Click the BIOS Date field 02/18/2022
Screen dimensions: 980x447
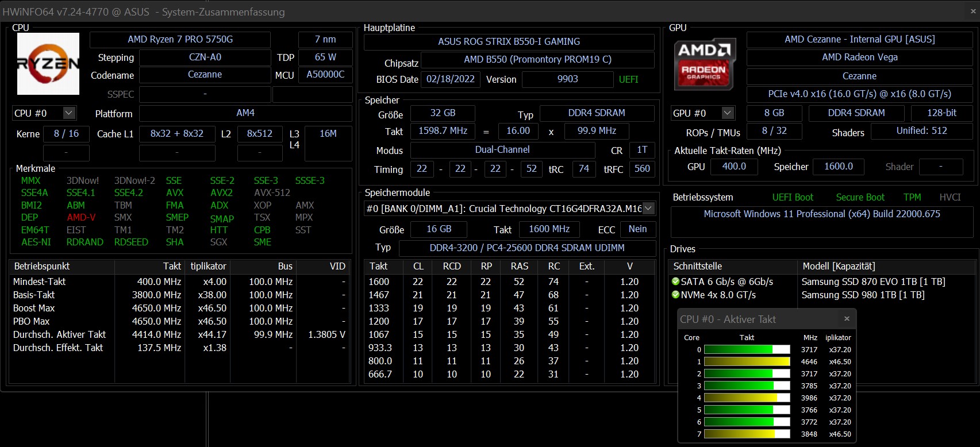click(451, 79)
